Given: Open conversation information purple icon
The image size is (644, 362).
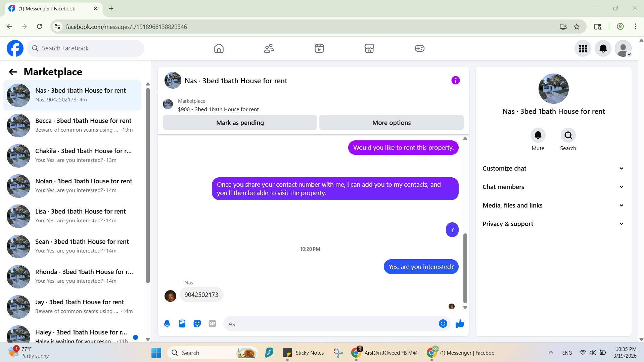Looking at the screenshot, I should point(455,80).
